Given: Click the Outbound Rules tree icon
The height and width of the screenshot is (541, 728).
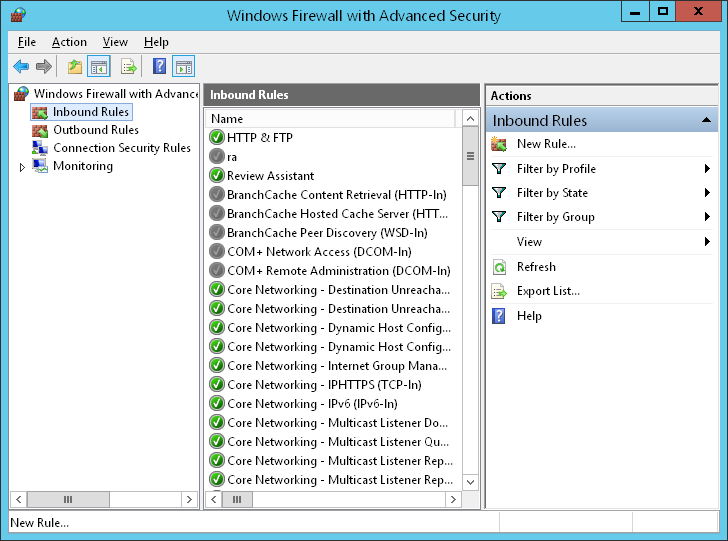Looking at the screenshot, I should [40, 130].
